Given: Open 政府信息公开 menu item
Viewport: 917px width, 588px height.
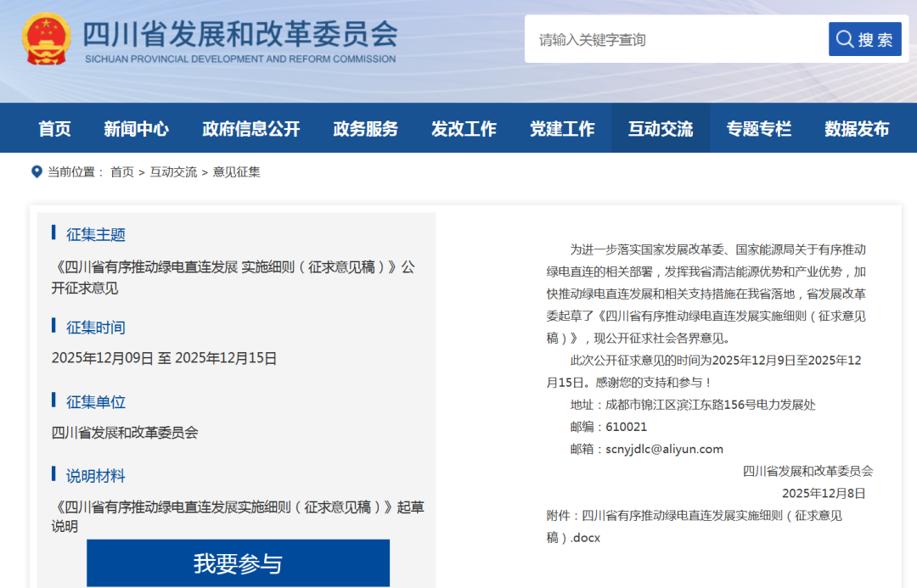Looking at the screenshot, I should (251, 129).
